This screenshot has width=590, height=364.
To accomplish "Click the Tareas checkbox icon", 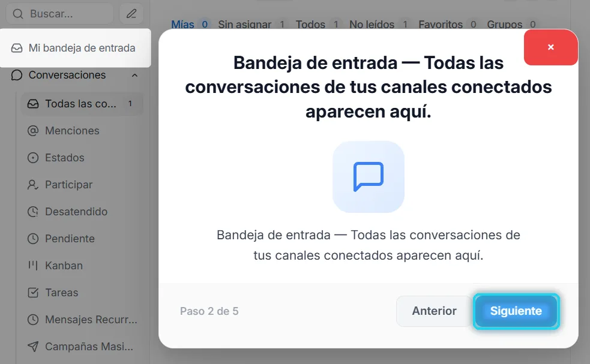I will pyautogui.click(x=33, y=293).
